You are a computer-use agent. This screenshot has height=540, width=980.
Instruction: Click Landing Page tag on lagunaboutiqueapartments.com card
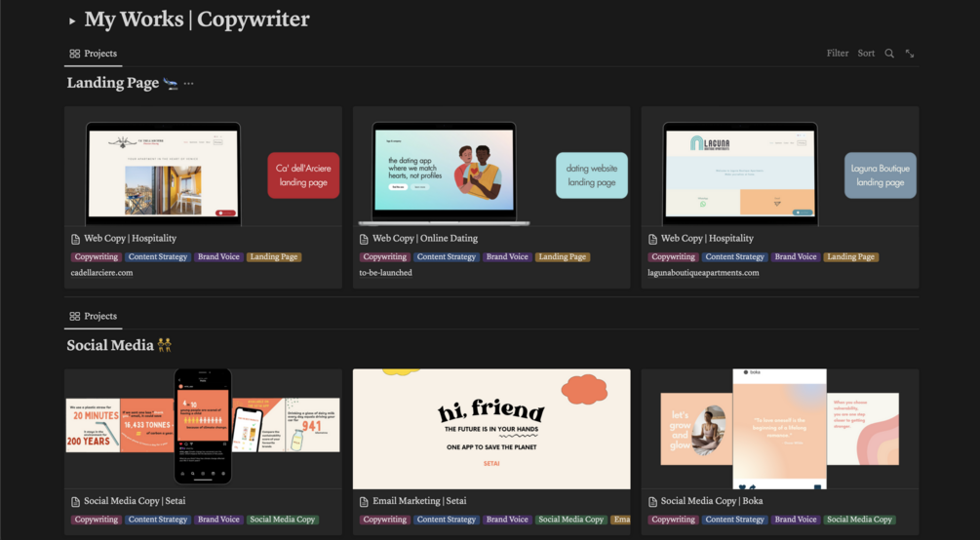point(850,257)
